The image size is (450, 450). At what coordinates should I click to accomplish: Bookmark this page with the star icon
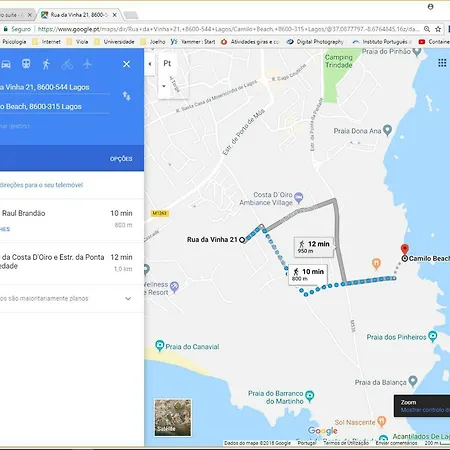[x=438, y=29]
